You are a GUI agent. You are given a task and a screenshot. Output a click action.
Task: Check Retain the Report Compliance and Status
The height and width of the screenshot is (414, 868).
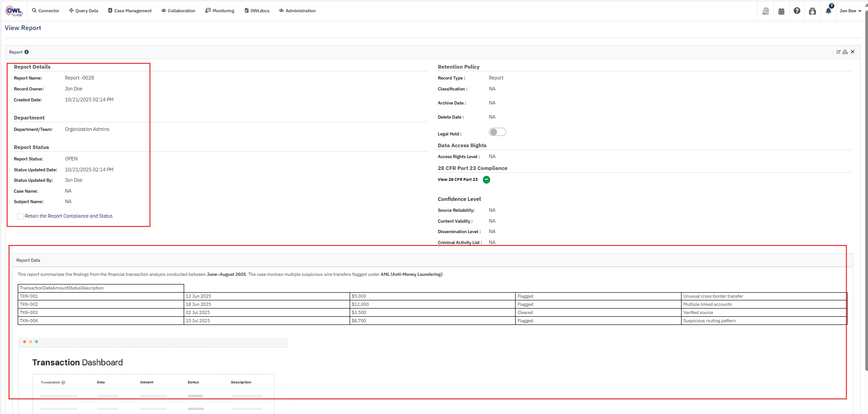coord(20,216)
